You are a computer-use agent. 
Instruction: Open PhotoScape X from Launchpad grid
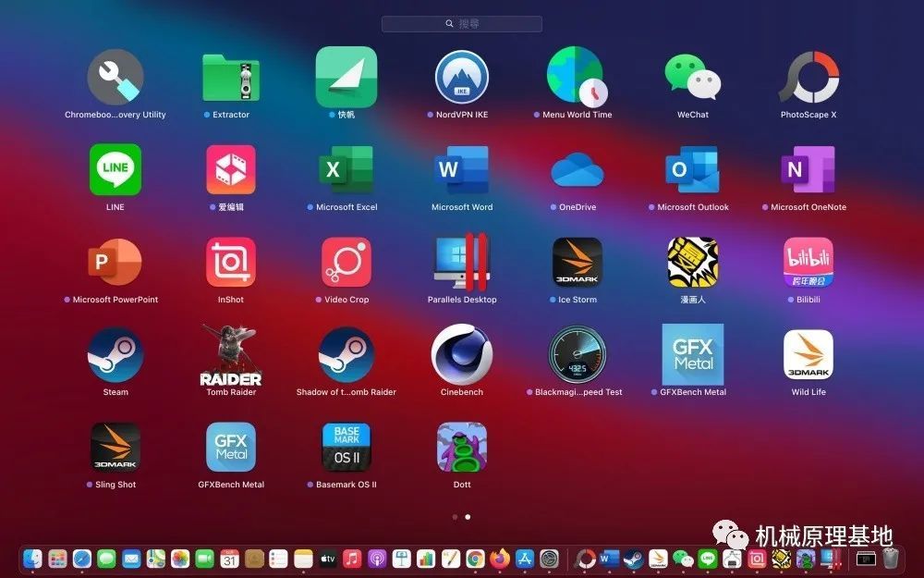808,78
